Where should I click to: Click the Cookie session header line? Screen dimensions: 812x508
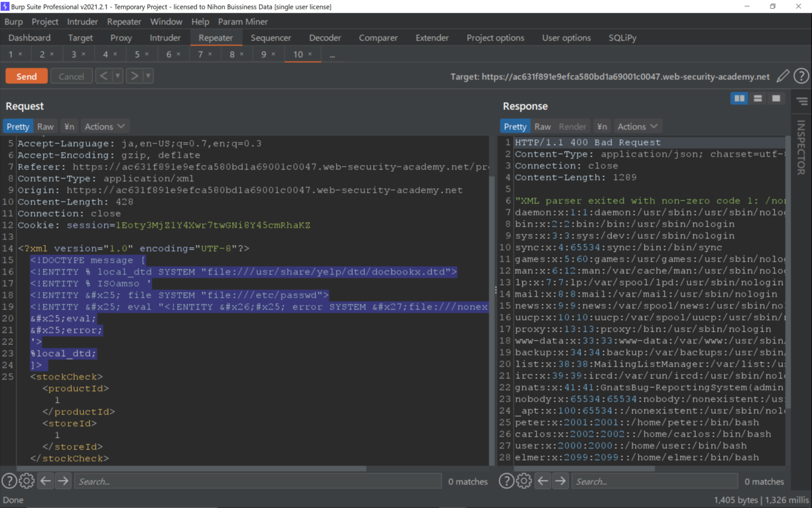tap(164, 225)
